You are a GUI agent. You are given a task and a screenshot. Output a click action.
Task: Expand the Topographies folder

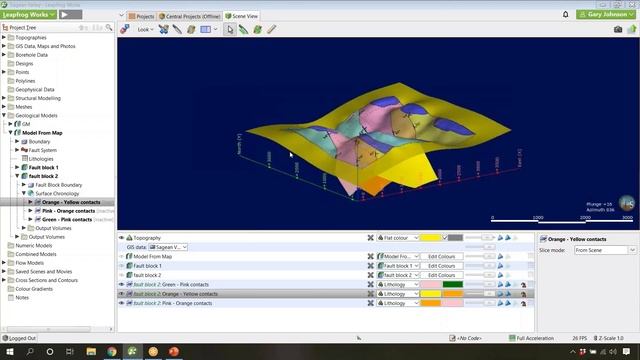pyautogui.click(x=4, y=37)
